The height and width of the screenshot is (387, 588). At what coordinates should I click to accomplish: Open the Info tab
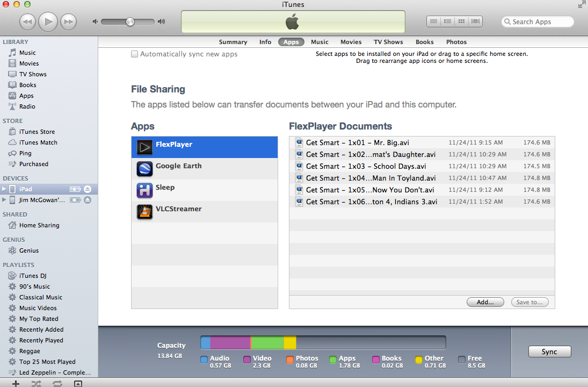click(265, 42)
